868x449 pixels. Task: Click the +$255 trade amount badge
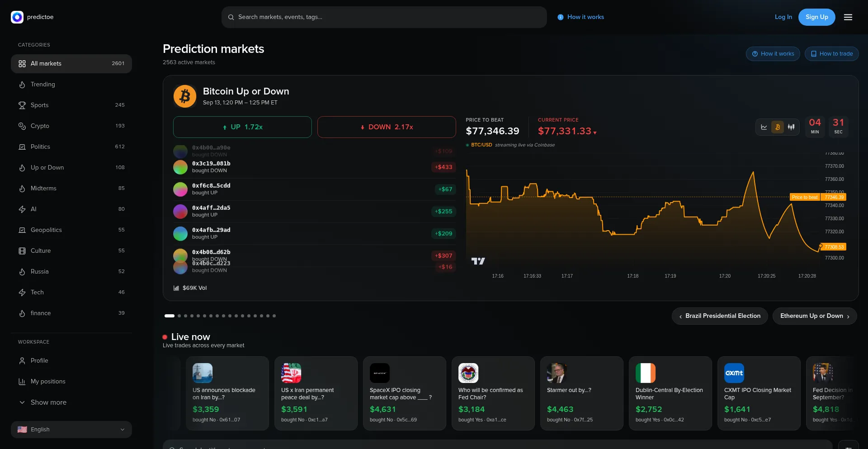(x=443, y=212)
